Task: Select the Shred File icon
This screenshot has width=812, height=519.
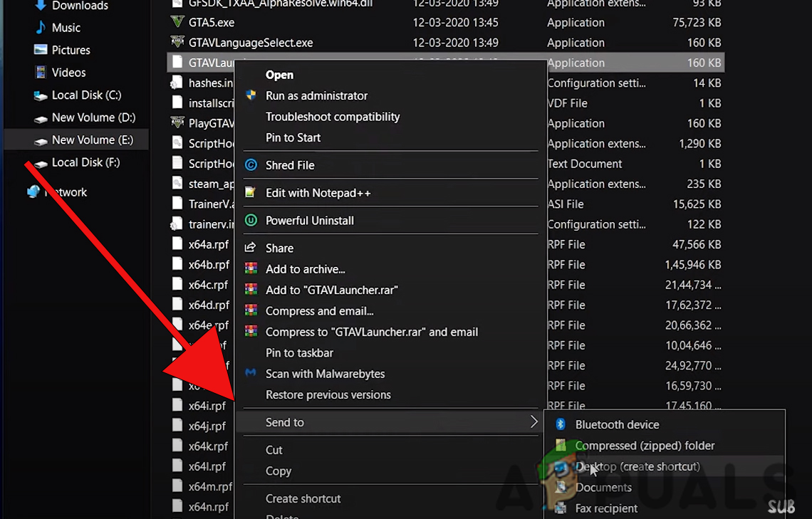Action: coord(251,165)
